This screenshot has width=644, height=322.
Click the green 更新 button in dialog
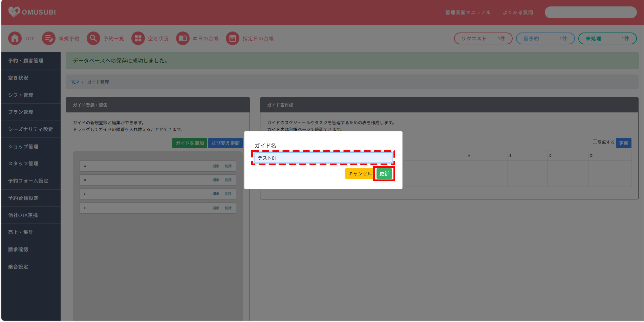[x=384, y=174]
